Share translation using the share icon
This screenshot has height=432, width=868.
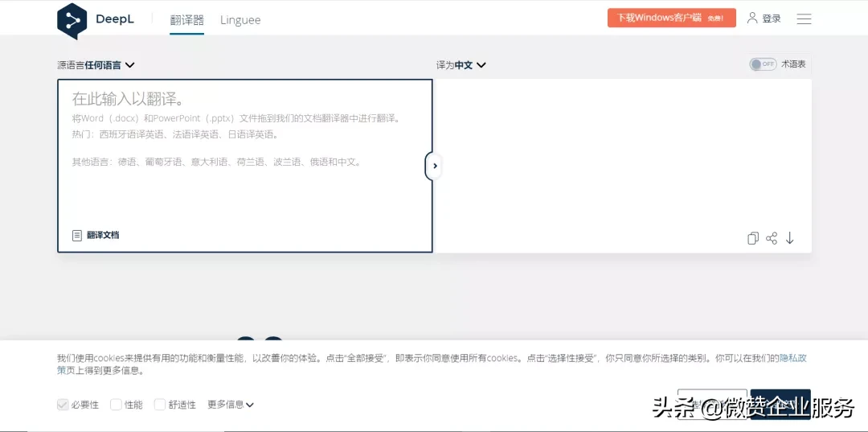tap(772, 238)
